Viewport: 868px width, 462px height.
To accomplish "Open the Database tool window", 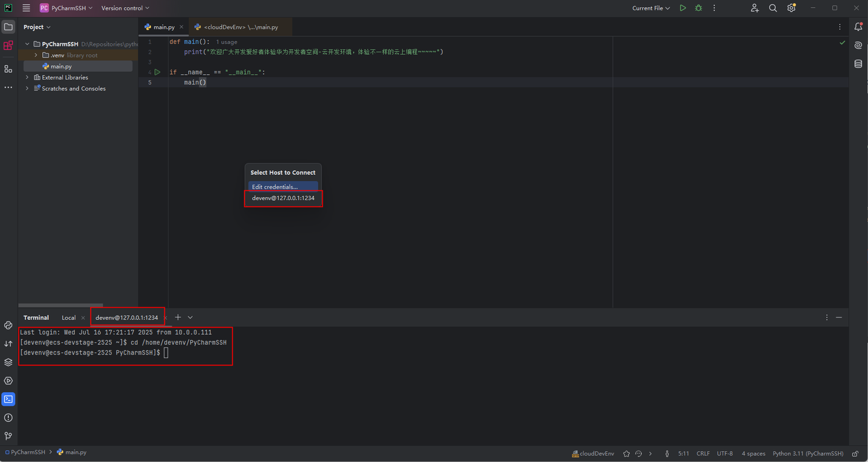I will (x=858, y=64).
